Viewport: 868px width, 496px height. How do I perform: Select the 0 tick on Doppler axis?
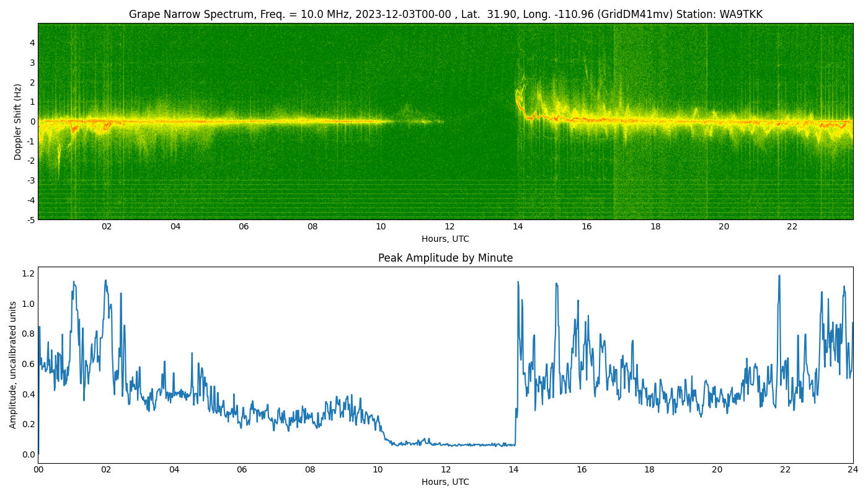click(32, 122)
